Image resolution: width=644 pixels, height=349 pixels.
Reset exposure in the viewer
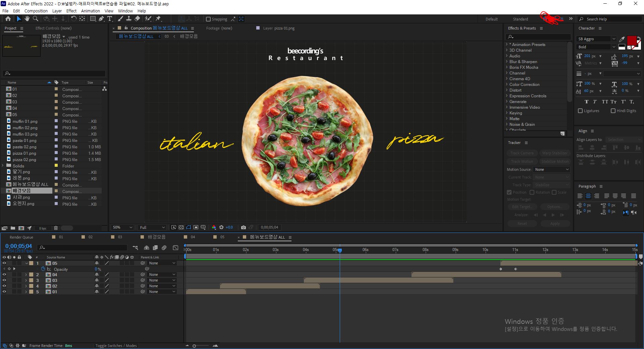tap(221, 227)
